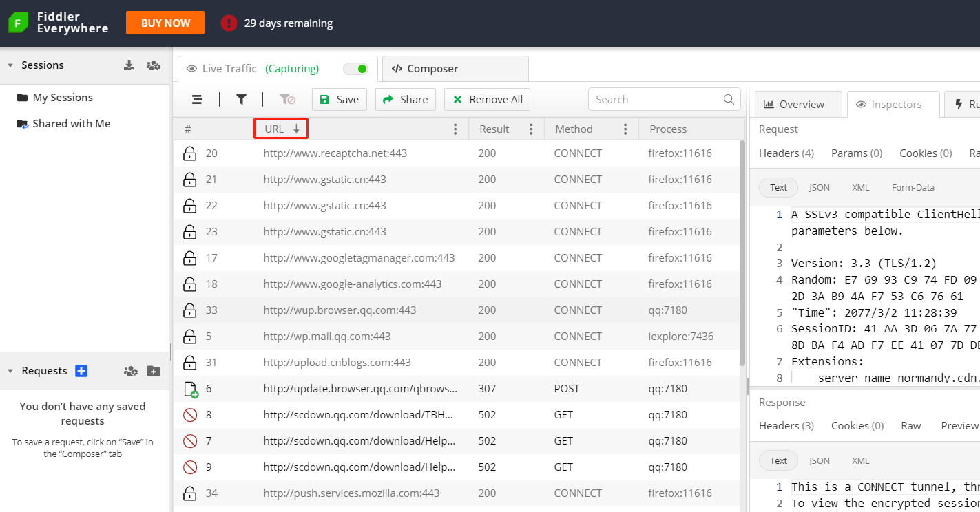
Task: Click the traffic Search input field
Action: point(664,99)
